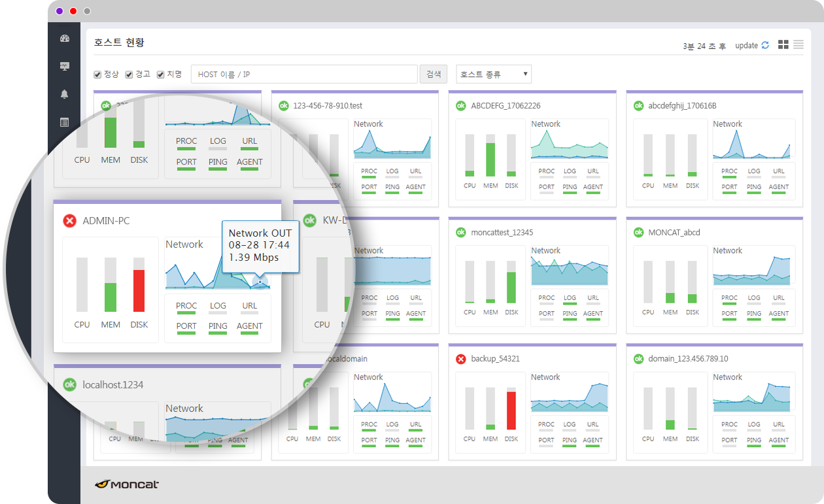Click red error icon of backup_54321
Screen dimensions: 824x504
pyautogui.click(x=460, y=359)
